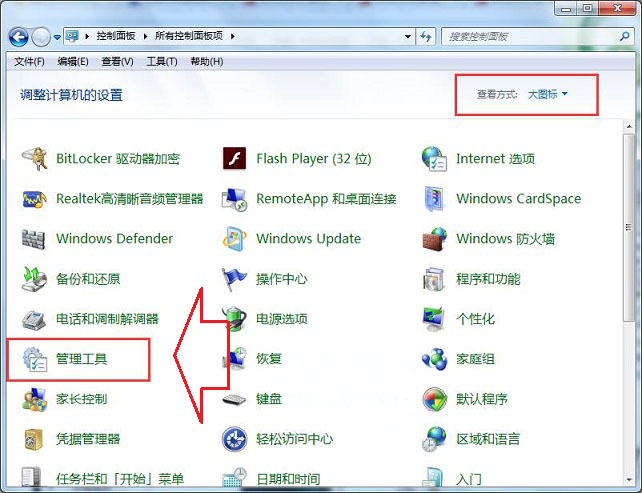
Task: Click 控制面板 in the address breadcrumb
Action: [x=116, y=36]
